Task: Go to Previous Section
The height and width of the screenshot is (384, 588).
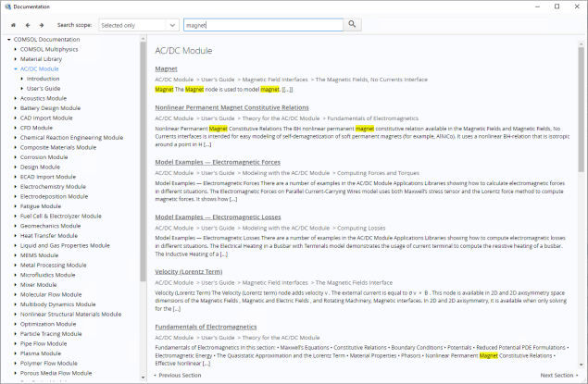Action: [178, 375]
